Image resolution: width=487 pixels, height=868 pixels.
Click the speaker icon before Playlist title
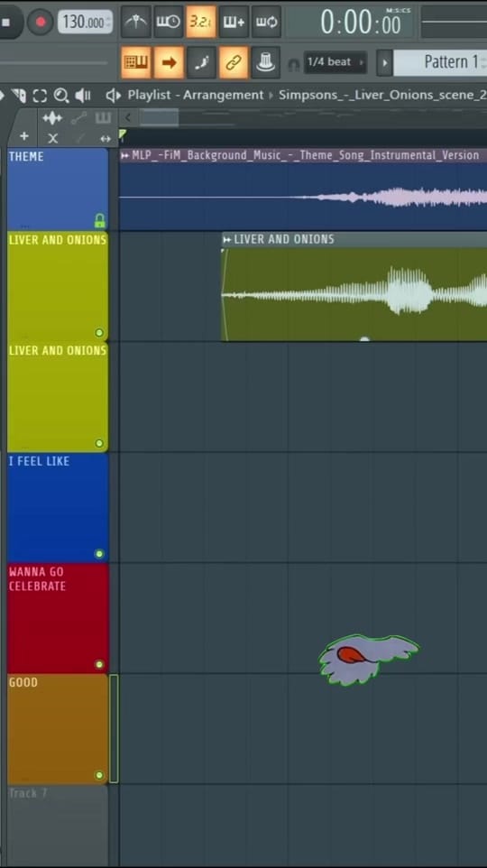click(x=114, y=96)
